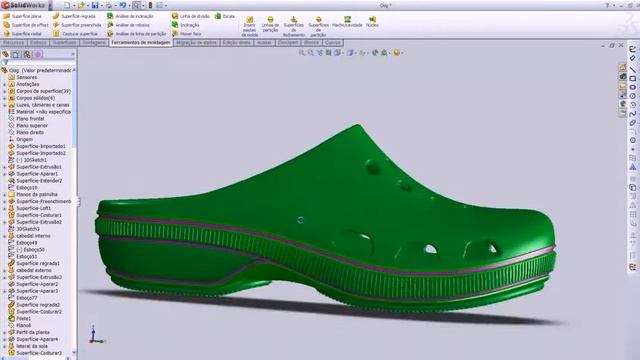Open the dropdown arrow beside the Save icon
The image size is (640, 360).
click(x=102, y=6)
